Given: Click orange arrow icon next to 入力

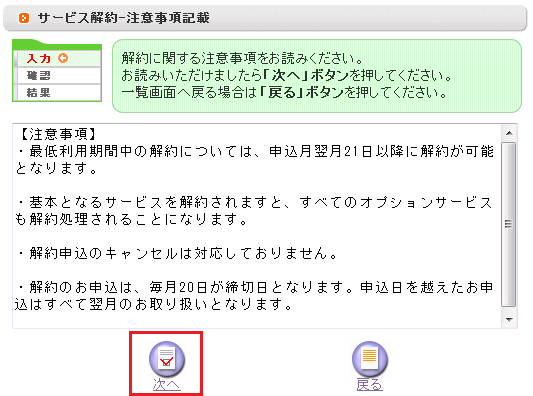Looking at the screenshot, I should click(63, 58).
